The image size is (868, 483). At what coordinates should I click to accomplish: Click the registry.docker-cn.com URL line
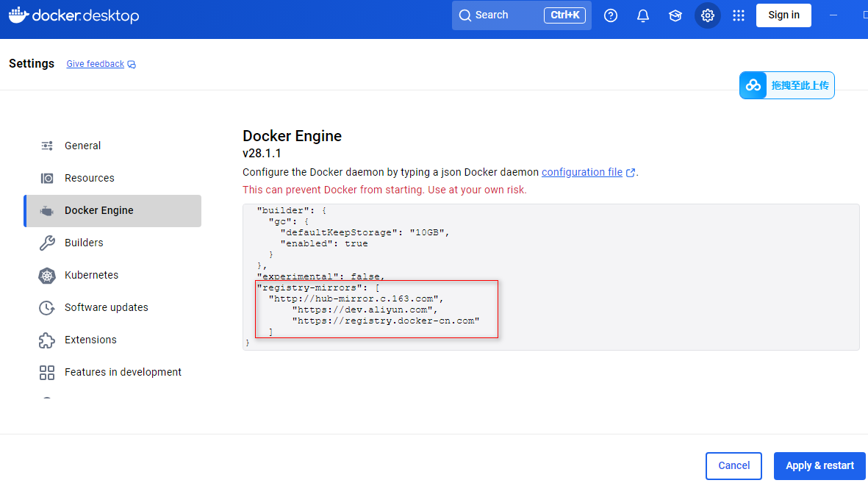386,321
